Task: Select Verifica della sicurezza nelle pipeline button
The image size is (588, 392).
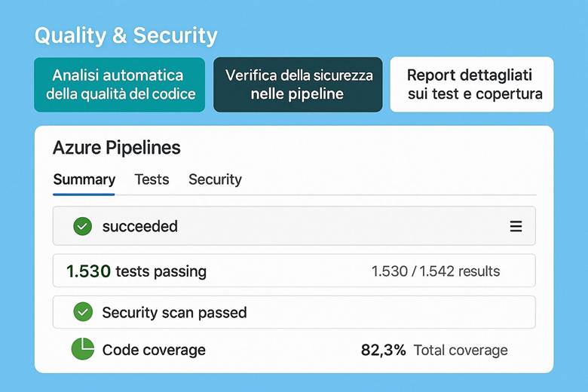Action: pyautogui.click(x=297, y=84)
